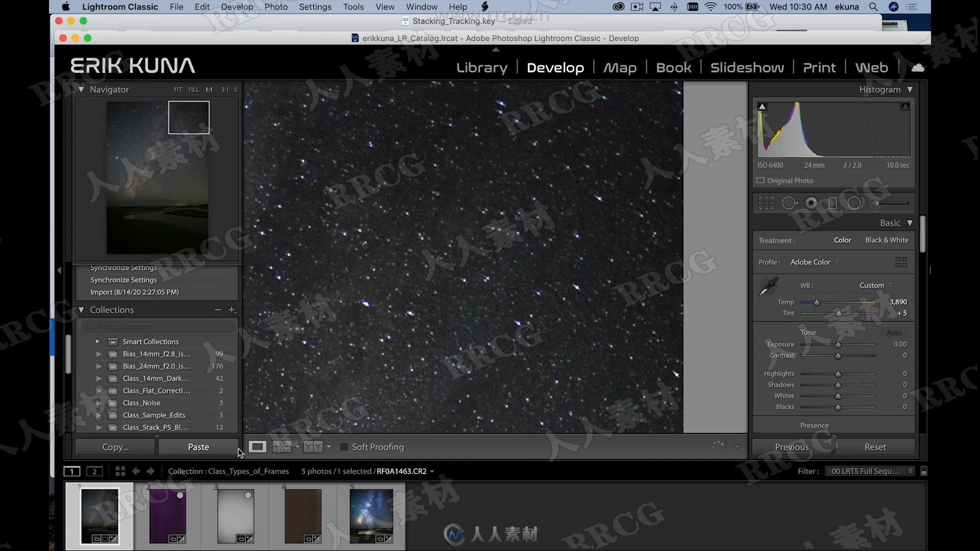Image resolution: width=980 pixels, height=551 pixels.
Task: Click the Window menu item
Action: [x=421, y=7]
